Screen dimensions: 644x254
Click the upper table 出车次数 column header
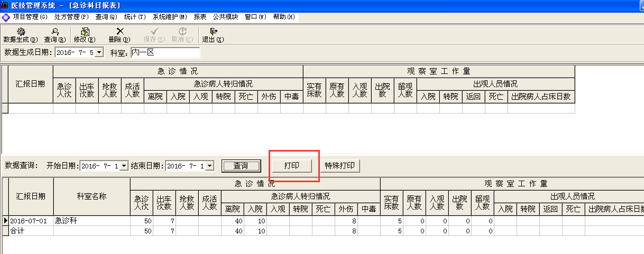[87, 90]
